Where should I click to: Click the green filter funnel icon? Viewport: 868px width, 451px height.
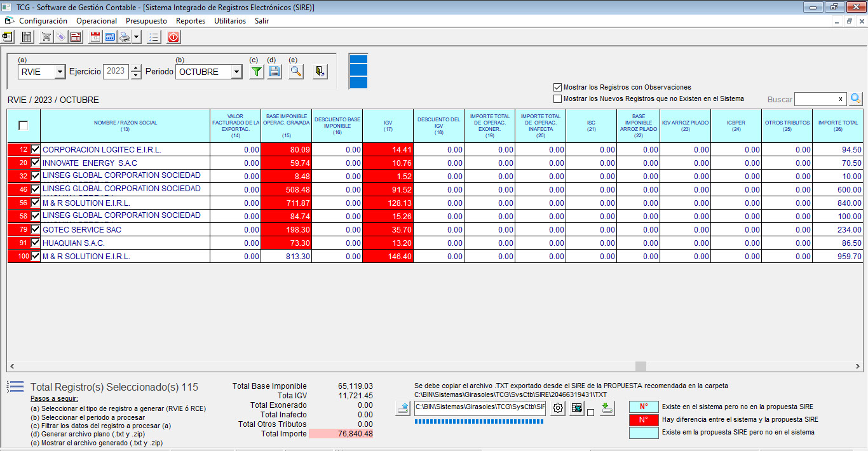pos(256,72)
